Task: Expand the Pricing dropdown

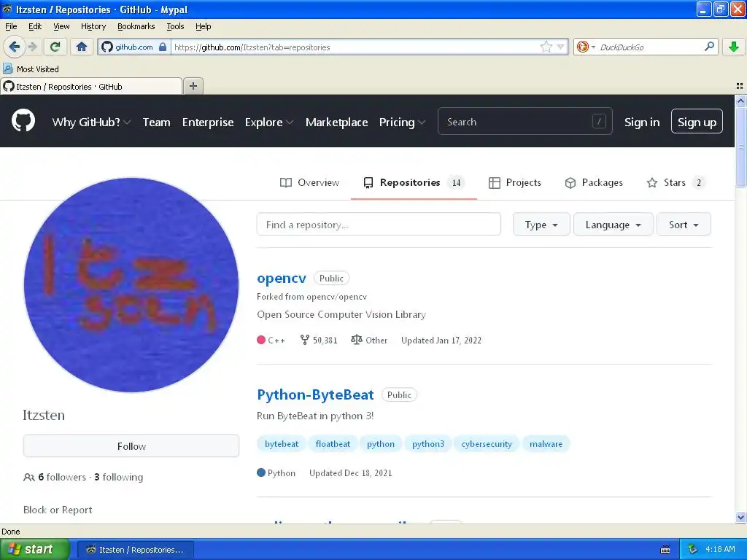Action: pyautogui.click(x=402, y=122)
